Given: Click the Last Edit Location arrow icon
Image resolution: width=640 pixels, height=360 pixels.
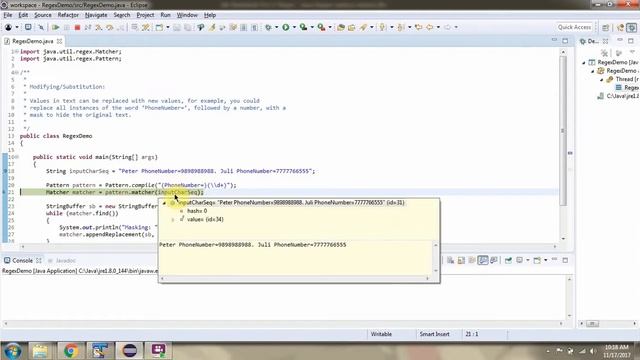Looking at the screenshot, I should click(x=418, y=27).
